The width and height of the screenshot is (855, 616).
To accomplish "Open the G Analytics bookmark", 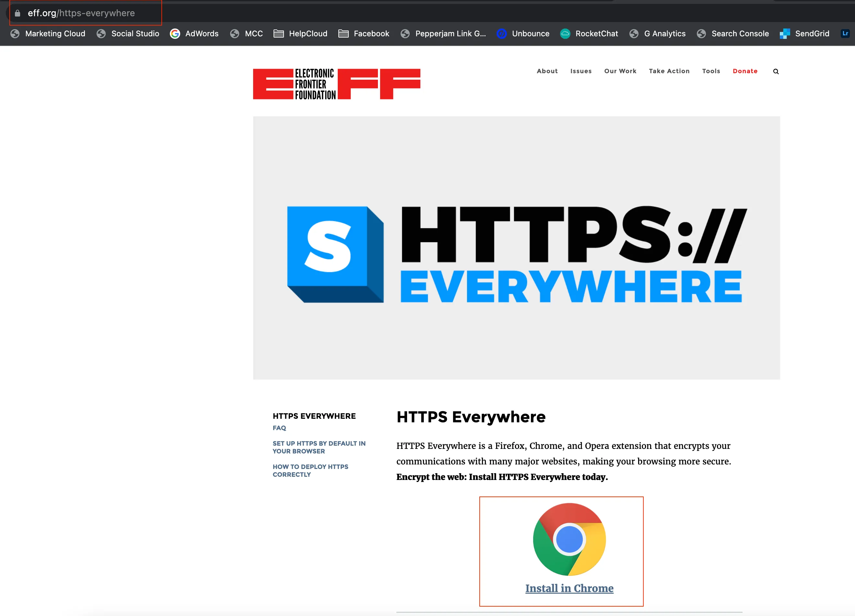I will click(x=657, y=34).
